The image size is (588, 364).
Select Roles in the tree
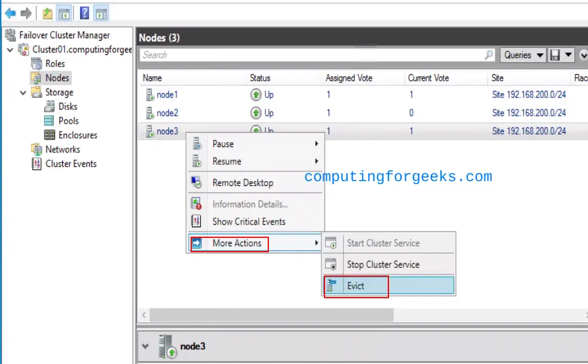[x=55, y=64]
